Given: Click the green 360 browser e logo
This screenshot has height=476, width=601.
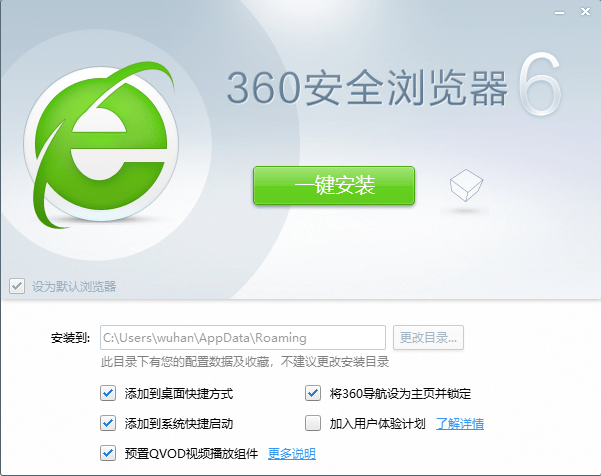Looking at the screenshot, I should coord(102,146).
